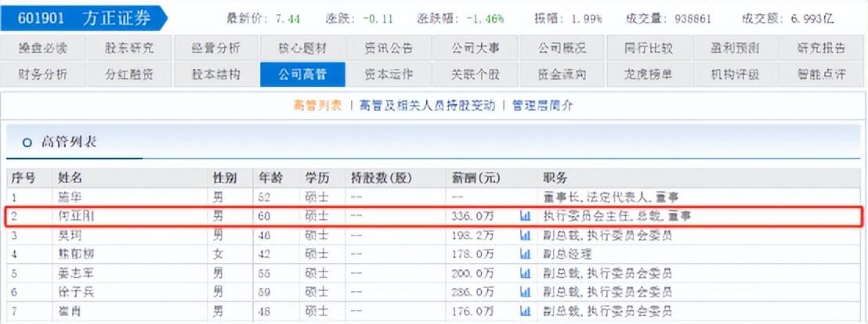Click the salary value 200.0万
Image resolution: width=868 pixels, height=324 pixels.
tap(472, 273)
